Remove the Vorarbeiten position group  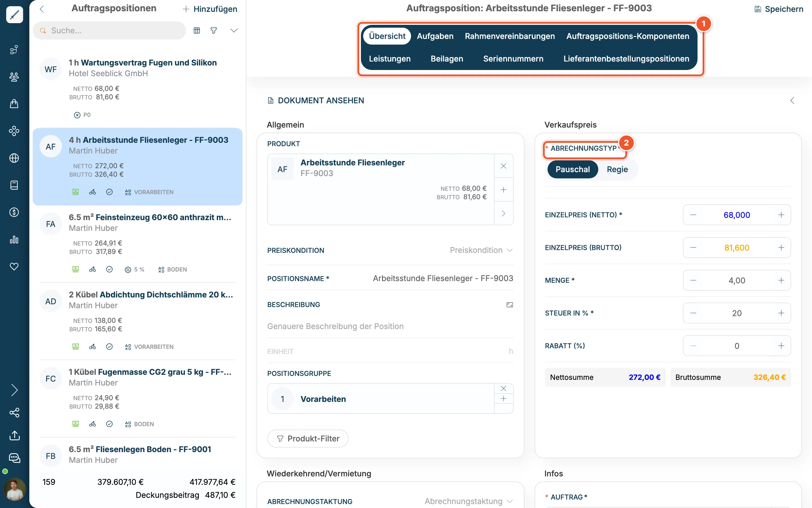[x=503, y=388]
